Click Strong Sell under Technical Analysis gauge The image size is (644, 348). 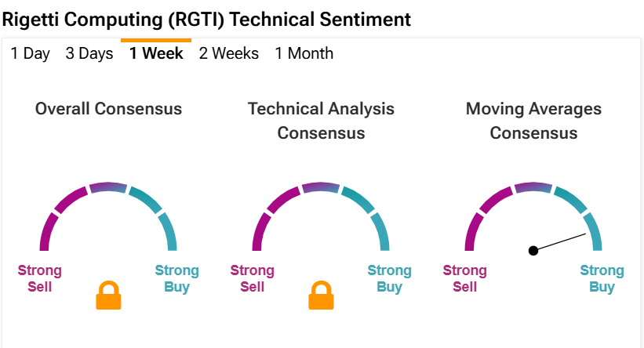[x=252, y=278]
